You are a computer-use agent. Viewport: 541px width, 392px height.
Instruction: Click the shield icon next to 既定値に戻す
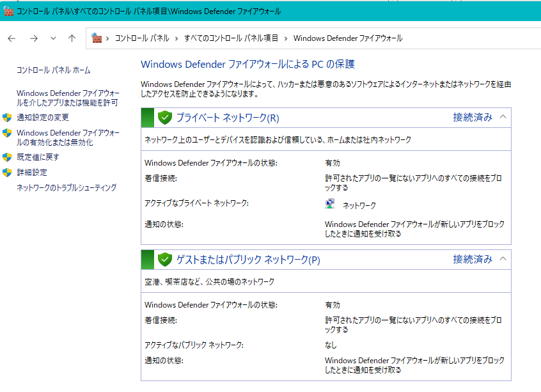(8, 157)
